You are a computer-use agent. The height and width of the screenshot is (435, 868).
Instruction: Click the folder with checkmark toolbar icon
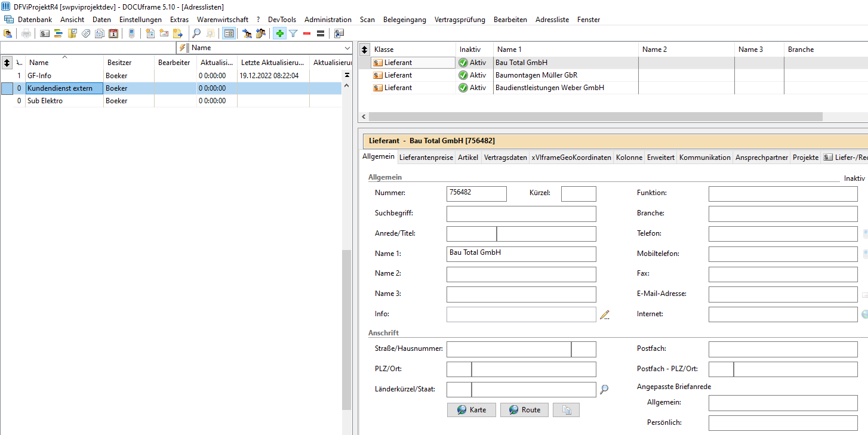pyautogui.click(x=72, y=33)
